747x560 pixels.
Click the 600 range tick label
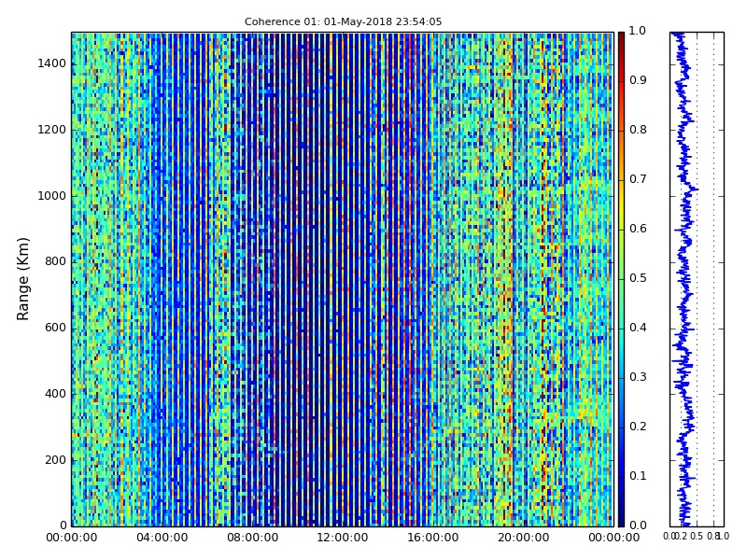[x=55, y=329]
